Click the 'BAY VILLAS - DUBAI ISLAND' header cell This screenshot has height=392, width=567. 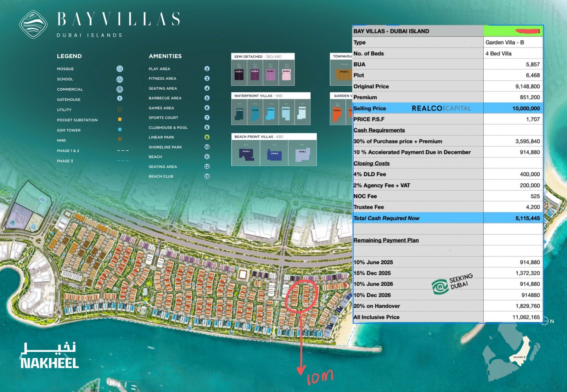point(418,31)
